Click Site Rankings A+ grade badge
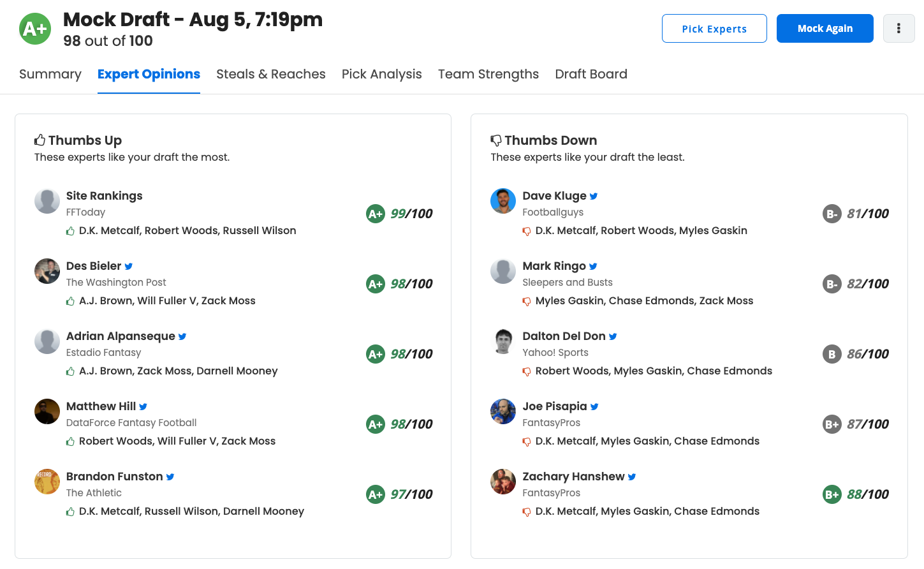This screenshot has width=924, height=569. tap(376, 214)
